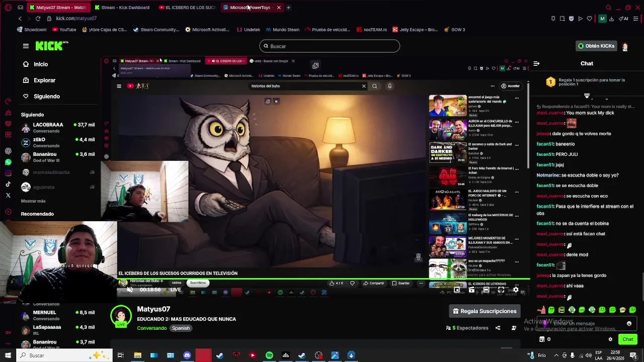The width and height of the screenshot is (644, 362).
Task: Open LACOBRAAA channel in following list
Action: 58,128
